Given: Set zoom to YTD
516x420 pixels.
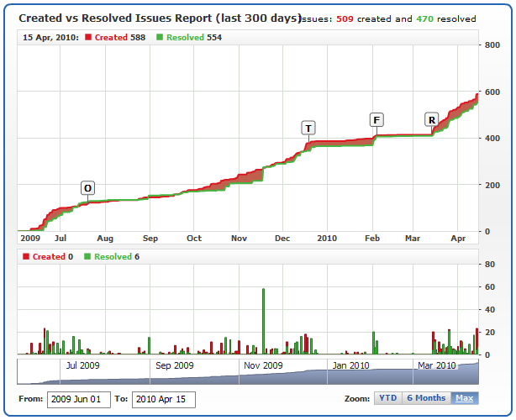Looking at the screenshot, I should 387,398.
